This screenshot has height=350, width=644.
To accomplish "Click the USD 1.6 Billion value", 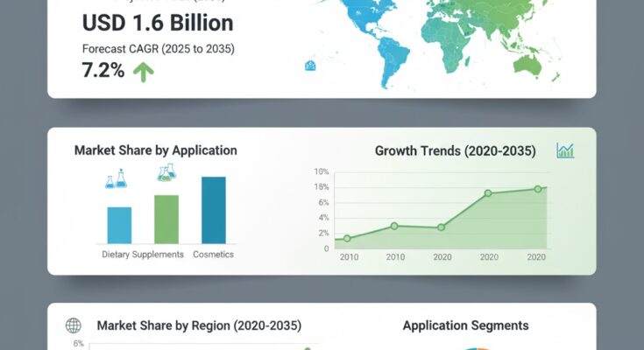I will point(158,23).
